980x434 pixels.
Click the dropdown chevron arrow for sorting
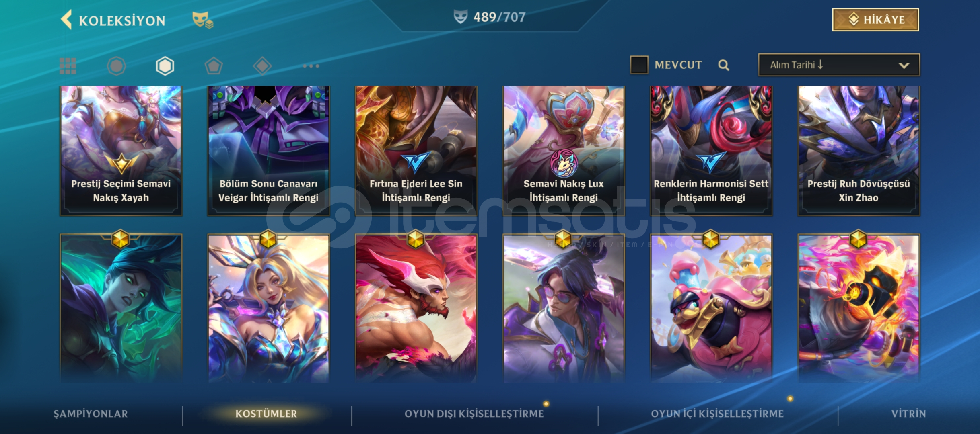904,66
